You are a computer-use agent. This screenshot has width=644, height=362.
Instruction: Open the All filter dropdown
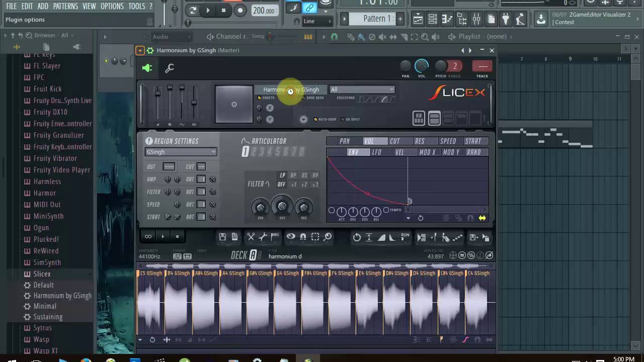tap(362, 89)
